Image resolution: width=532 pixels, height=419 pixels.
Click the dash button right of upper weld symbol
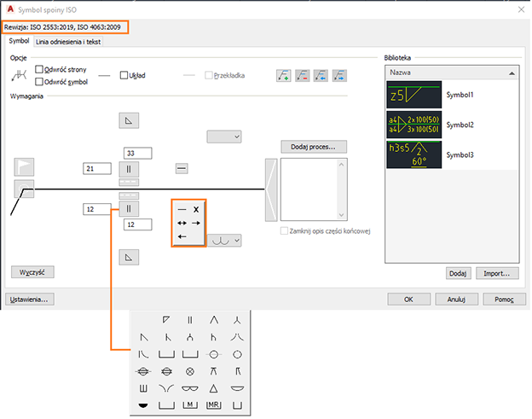click(x=182, y=168)
